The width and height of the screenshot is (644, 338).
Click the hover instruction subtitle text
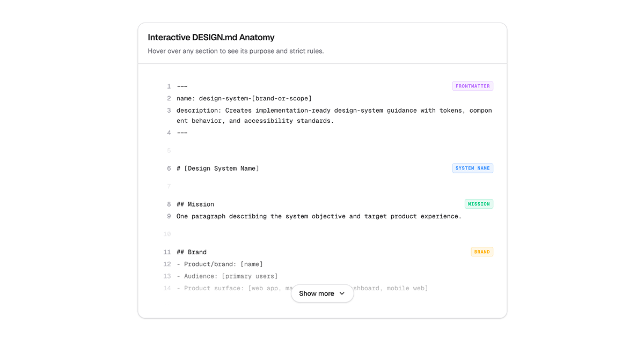click(236, 52)
